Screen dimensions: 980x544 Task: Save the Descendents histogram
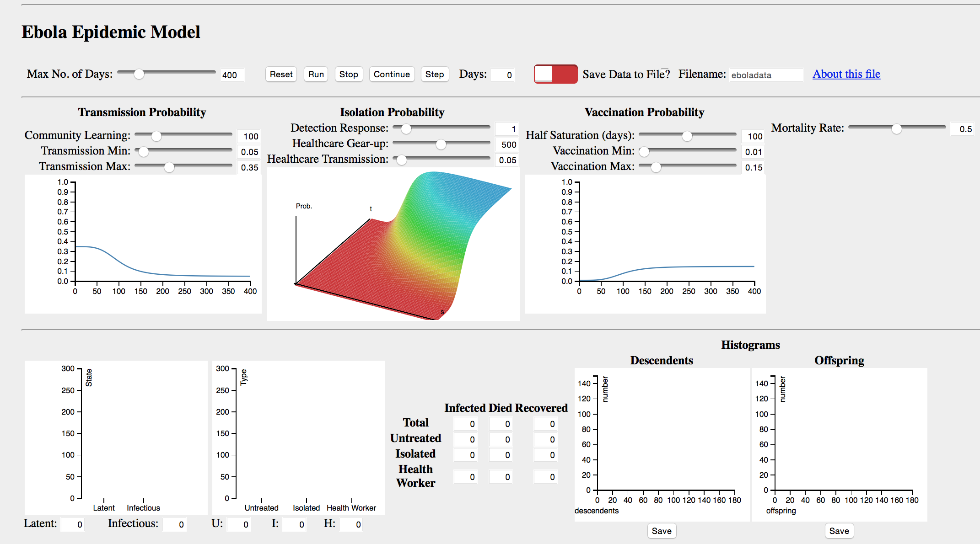[662, 531]
